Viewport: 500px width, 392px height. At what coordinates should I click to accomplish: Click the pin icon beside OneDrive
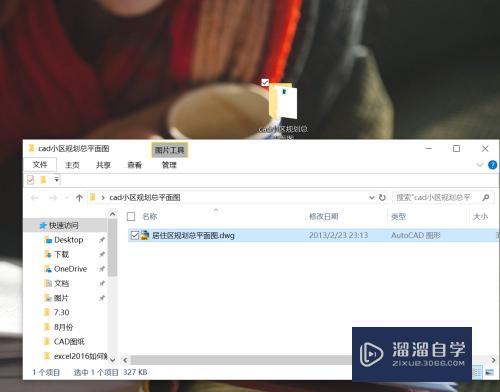point(102,269)
